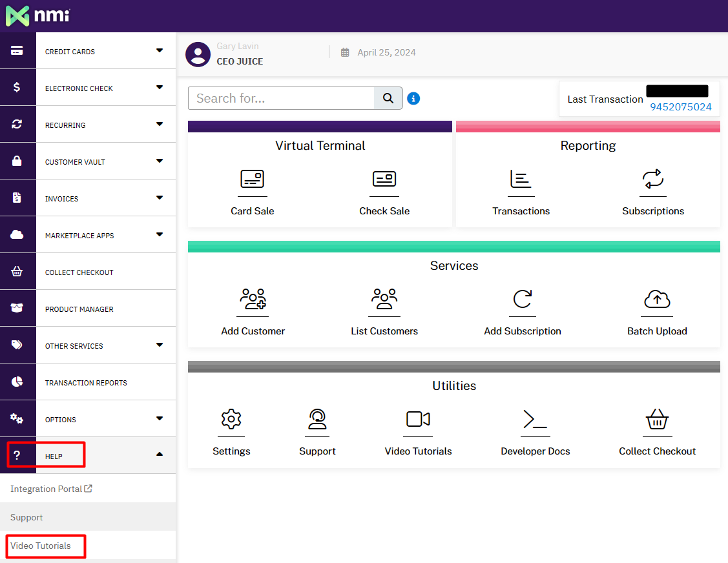Click the Options gears icon
Screen dimensions: 728x563
tap(17, 418)
